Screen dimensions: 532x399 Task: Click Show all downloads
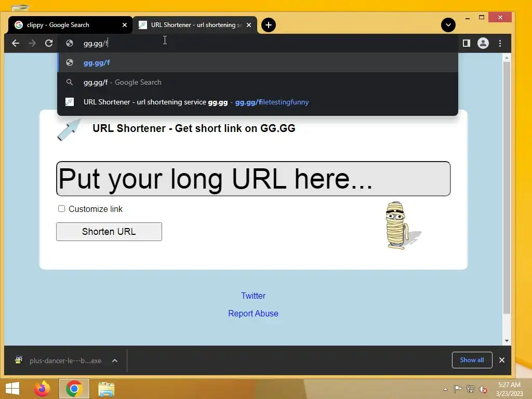[472, 360]
